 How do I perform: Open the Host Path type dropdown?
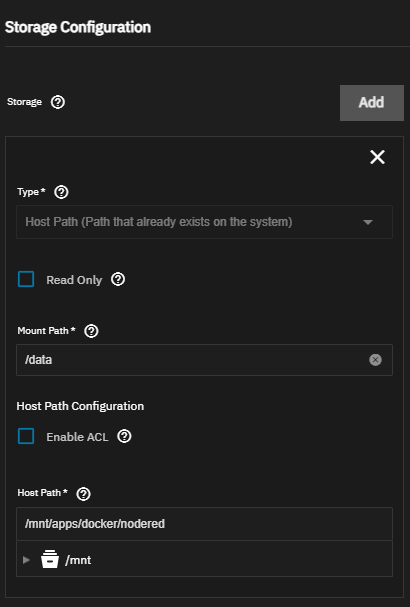click(204, 222)
